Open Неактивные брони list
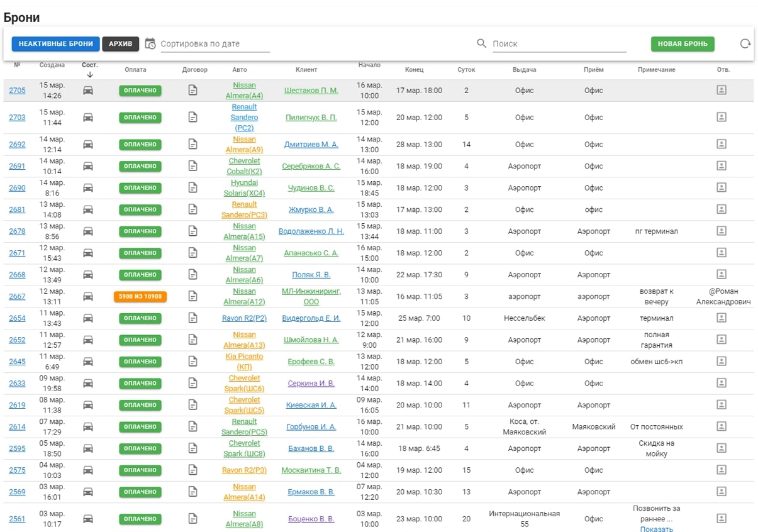 pyautogui.click(x=55, y=43)
